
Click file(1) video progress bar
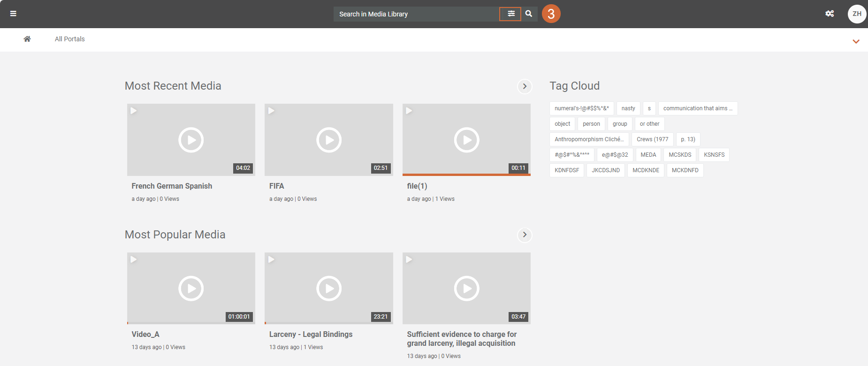point(466,175)
